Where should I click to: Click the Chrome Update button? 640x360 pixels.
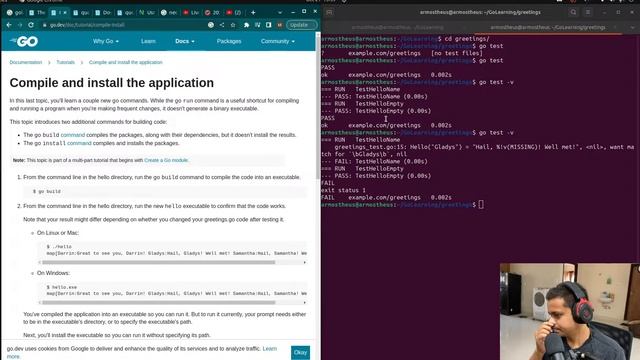[302, 25]
